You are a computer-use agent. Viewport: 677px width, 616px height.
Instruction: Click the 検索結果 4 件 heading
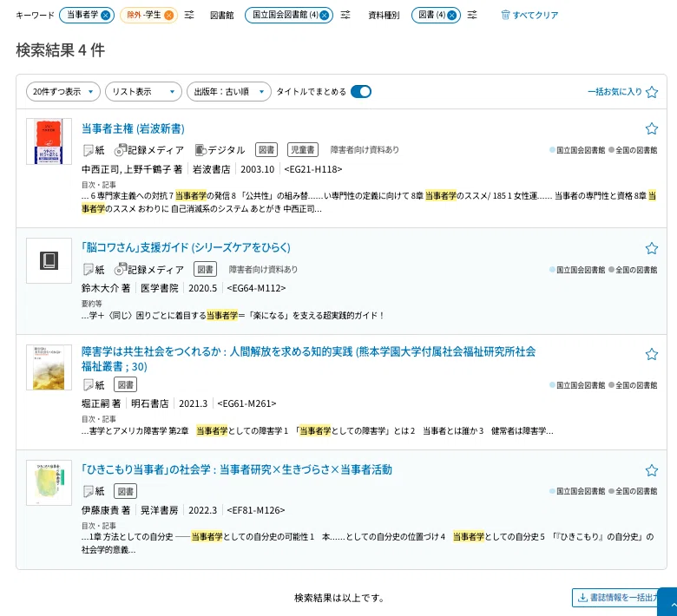[61, 50]
